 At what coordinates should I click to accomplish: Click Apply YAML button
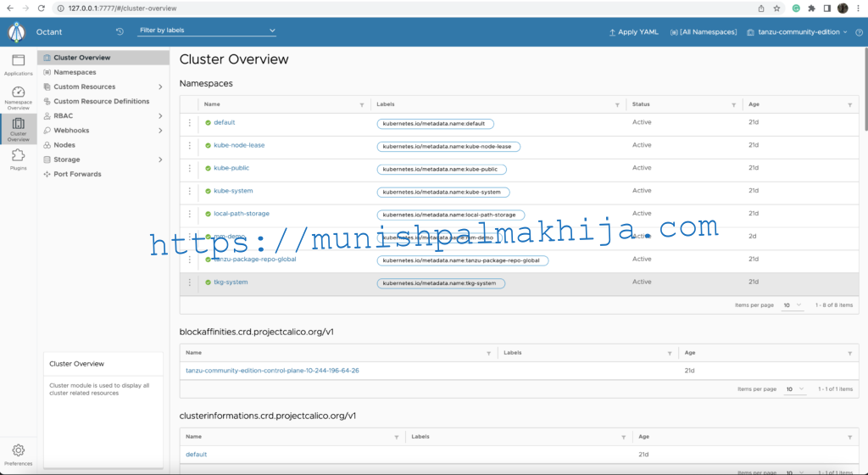633,32
